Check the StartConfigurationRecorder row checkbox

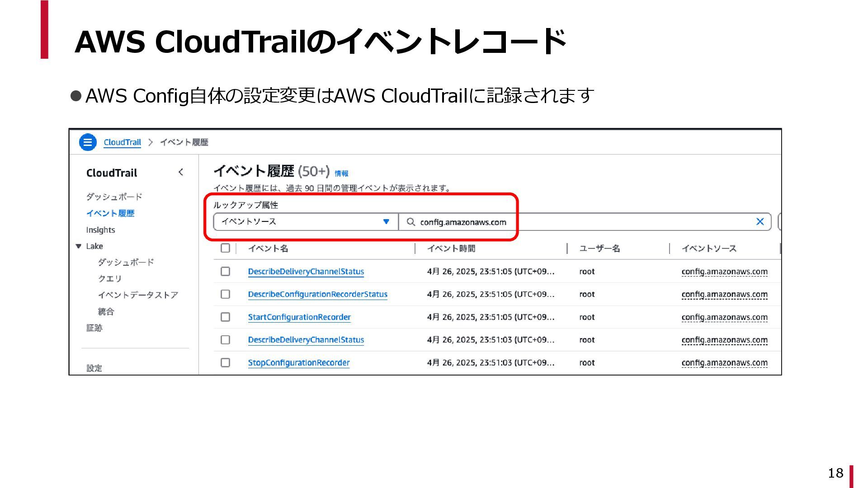click(x=225, y=317)
